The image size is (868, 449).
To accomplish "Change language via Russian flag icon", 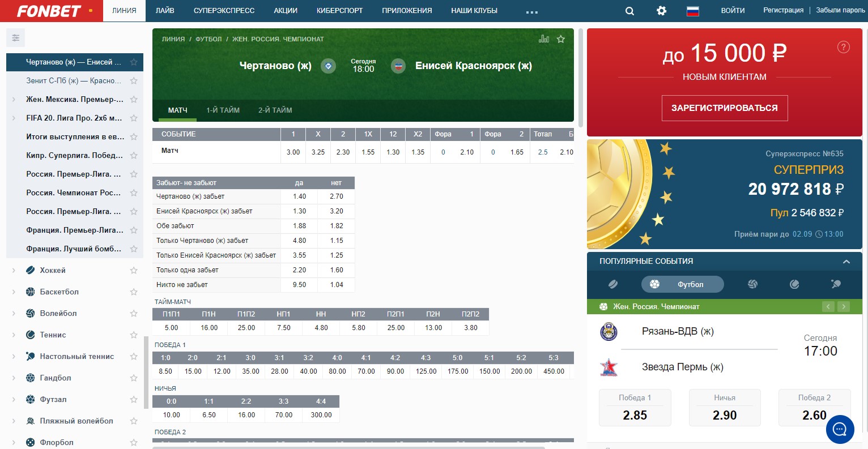I will point(692,11).
